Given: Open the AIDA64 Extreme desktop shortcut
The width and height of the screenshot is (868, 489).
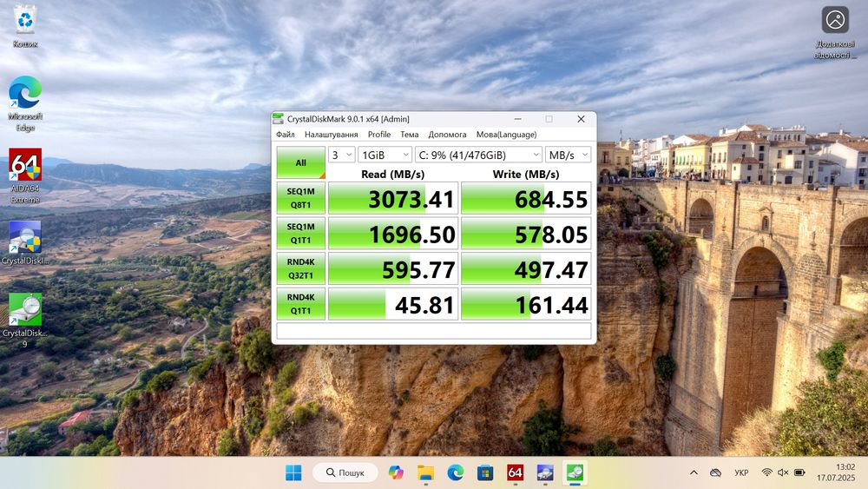Looking at the screenshot, I should coord(25,175).
